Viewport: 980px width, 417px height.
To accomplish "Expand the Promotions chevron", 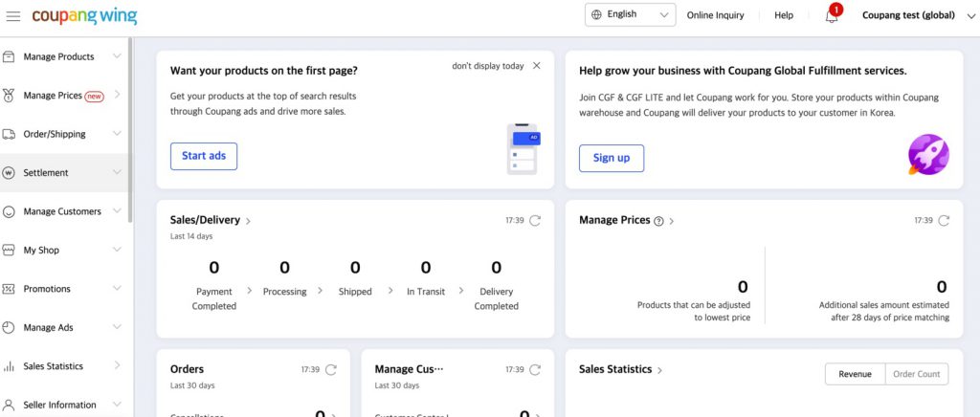I will 117,289.
